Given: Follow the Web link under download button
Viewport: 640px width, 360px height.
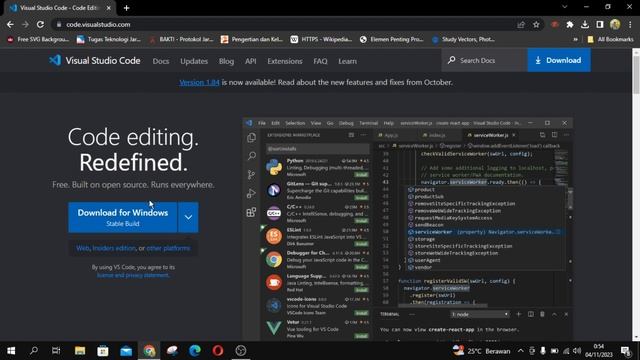Looking at the screenshot, I should (x=82, y=248).
